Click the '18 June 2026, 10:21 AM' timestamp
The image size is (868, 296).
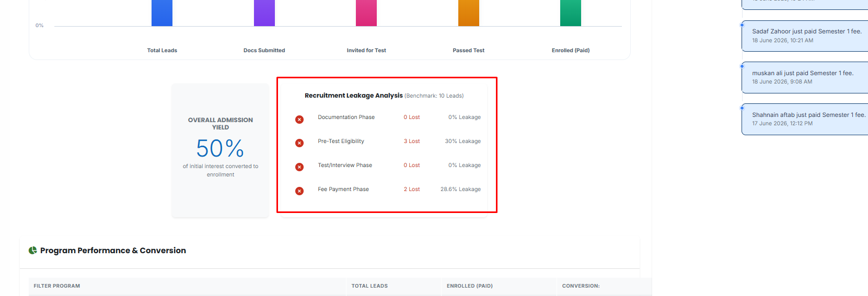(x=783, y=40)
